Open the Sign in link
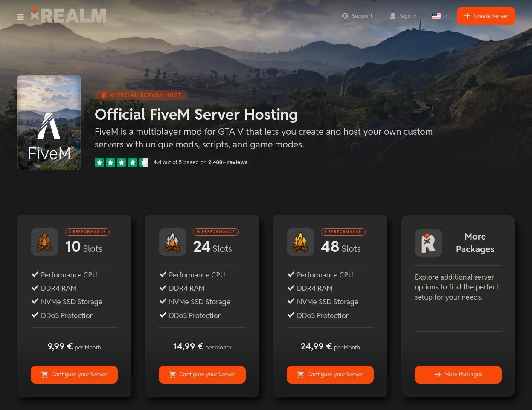 403,16
